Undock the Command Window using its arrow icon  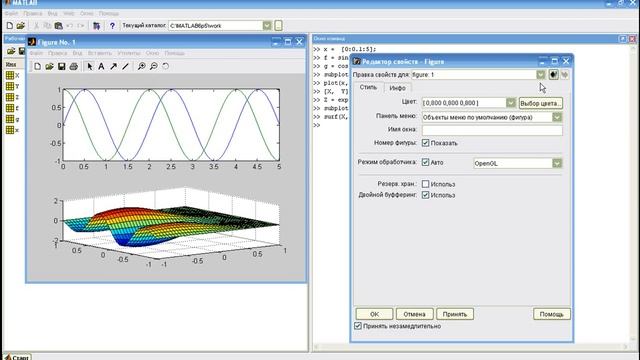(622, 39)
